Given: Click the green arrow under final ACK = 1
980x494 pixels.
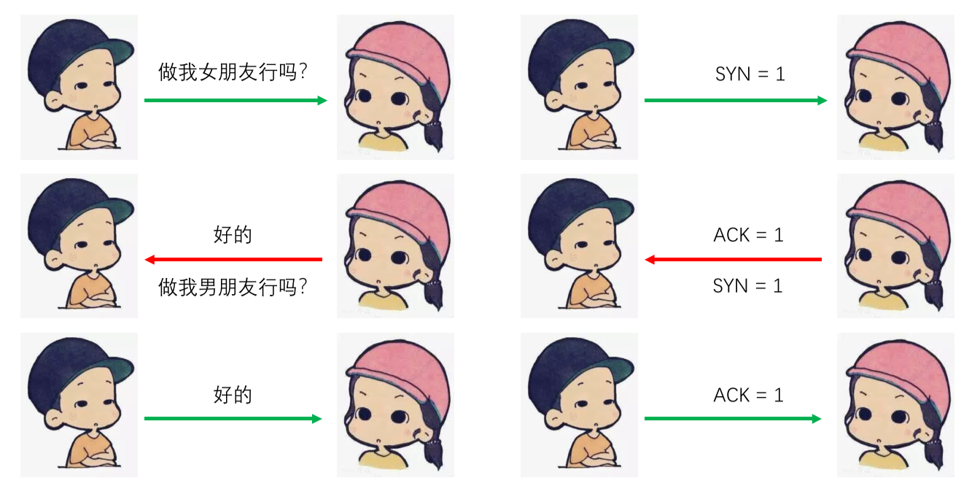Looking at the screenshot, I should coord(734,419).
